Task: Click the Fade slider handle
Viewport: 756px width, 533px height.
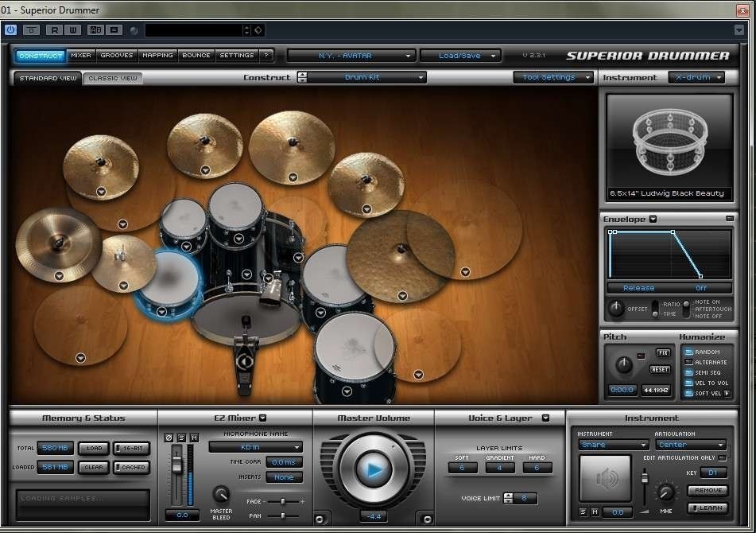Action: 283,502
